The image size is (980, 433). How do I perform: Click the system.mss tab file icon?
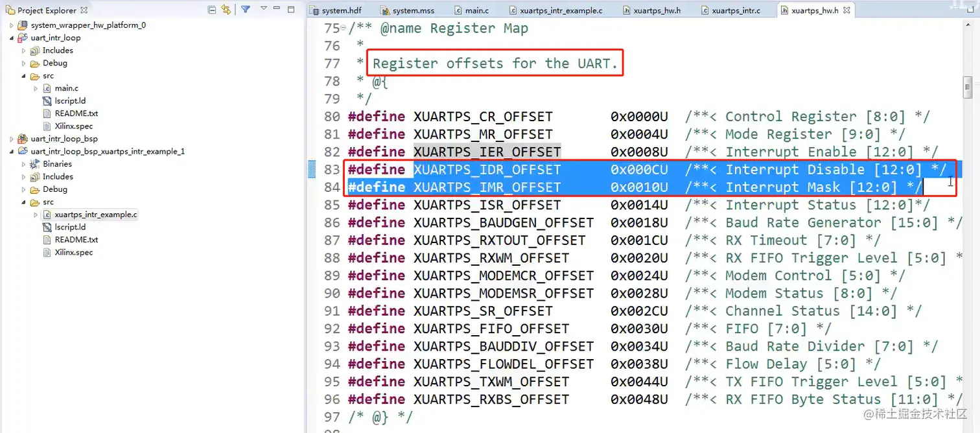[x=385, y=10]
